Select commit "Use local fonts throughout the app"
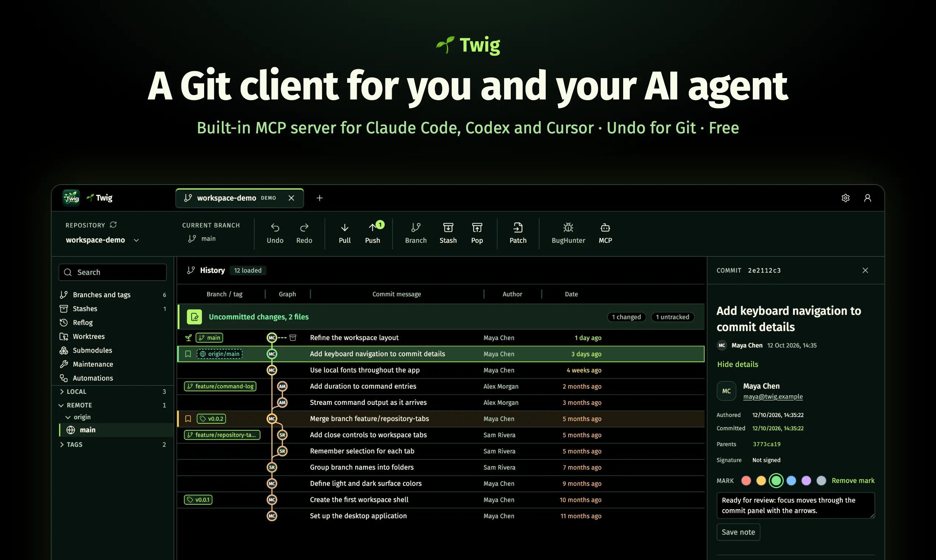The height and width of the screenshot is (560, 936). 441,370
